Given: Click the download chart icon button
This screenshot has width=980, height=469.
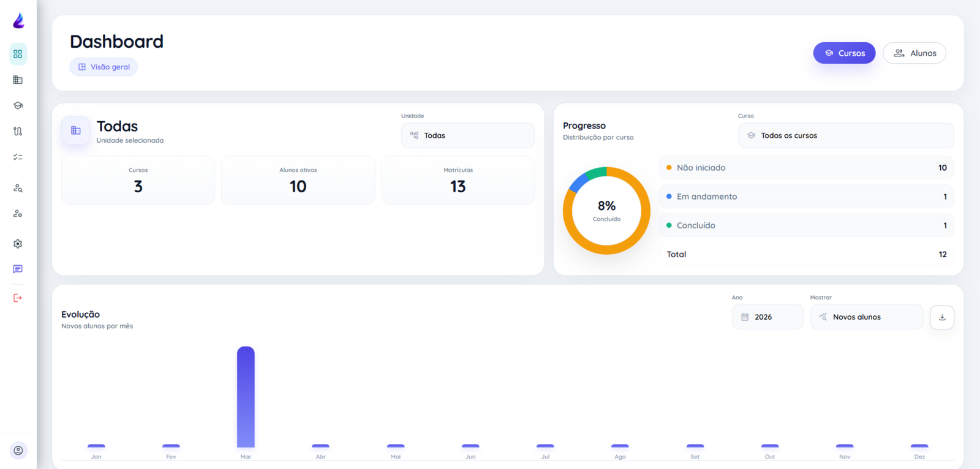Looking at the screenshot, I should (942, 317).
